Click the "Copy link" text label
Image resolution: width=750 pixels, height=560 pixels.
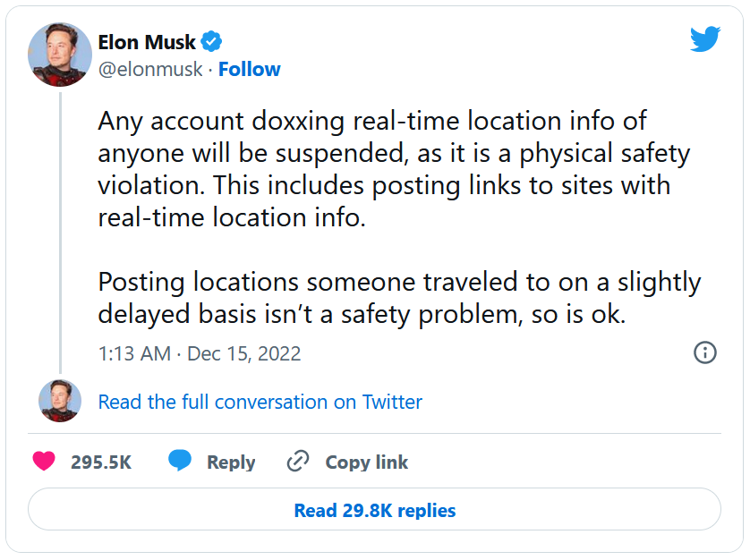click(366, 462)
